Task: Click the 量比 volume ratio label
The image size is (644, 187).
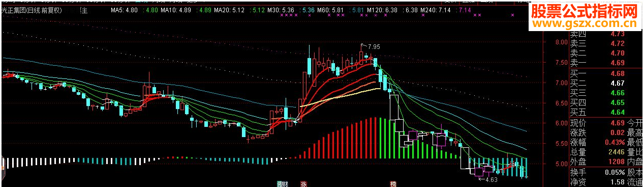Action: tap(635, 152)
